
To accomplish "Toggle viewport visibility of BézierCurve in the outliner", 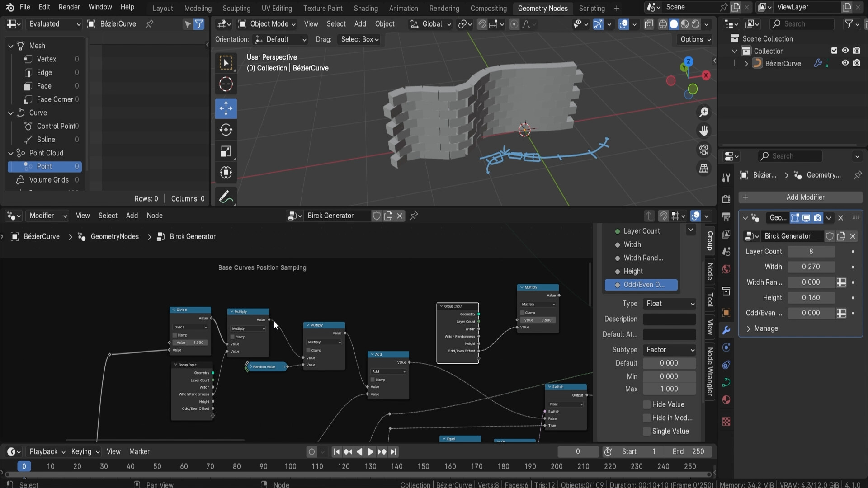I will click(845, 63).
